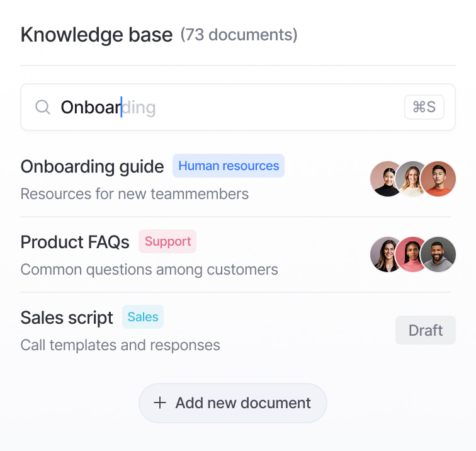This screenshot has height=451, width=476.
Task: Click the Knowledge base heading
Action: point(96,35)
